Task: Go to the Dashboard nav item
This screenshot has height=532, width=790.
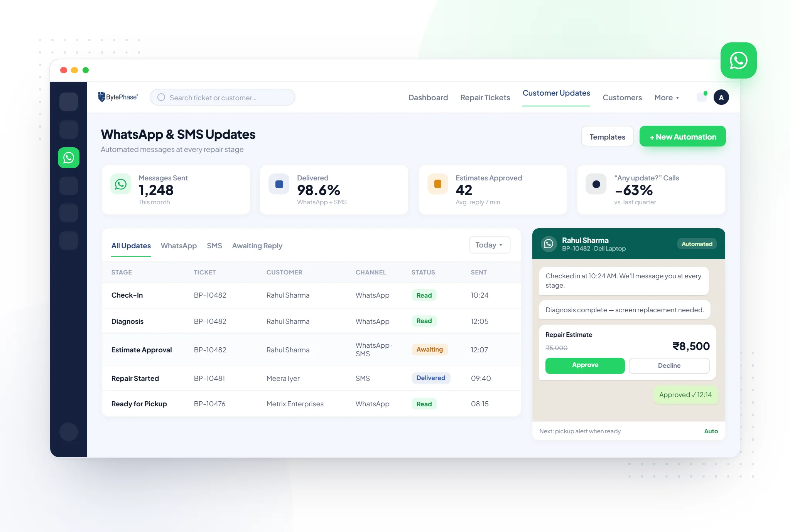Action: (428, 98)
